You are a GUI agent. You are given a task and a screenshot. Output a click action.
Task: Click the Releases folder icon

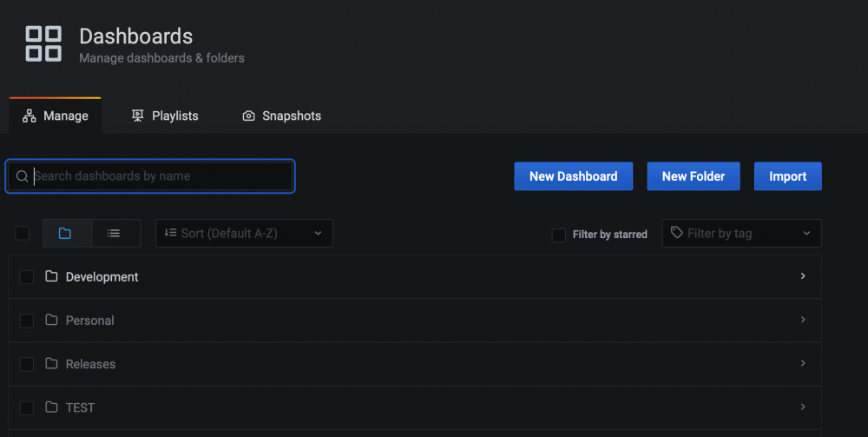pyautogui.click(x=51, y=363)
